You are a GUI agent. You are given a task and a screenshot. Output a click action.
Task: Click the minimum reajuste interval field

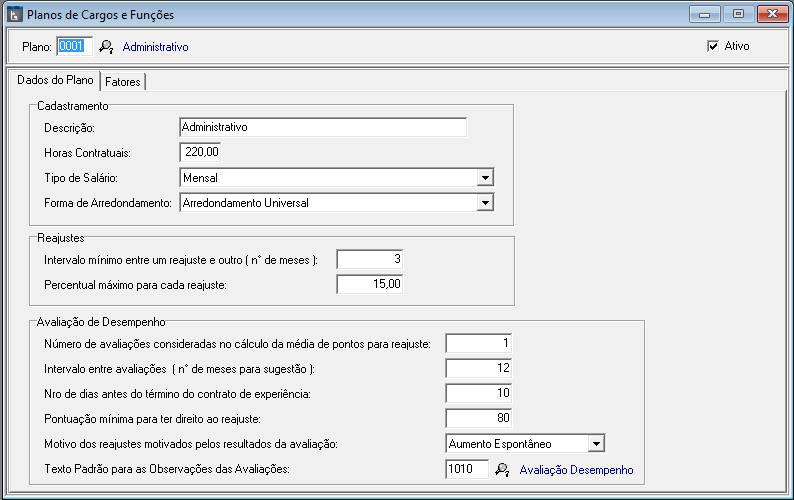point(370,259)
